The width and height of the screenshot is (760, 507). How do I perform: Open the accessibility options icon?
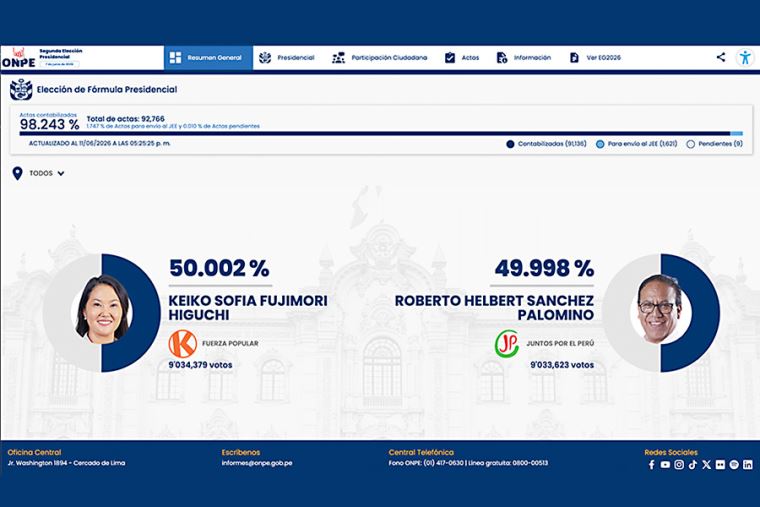pyautogui.click(x=745, y=57)
